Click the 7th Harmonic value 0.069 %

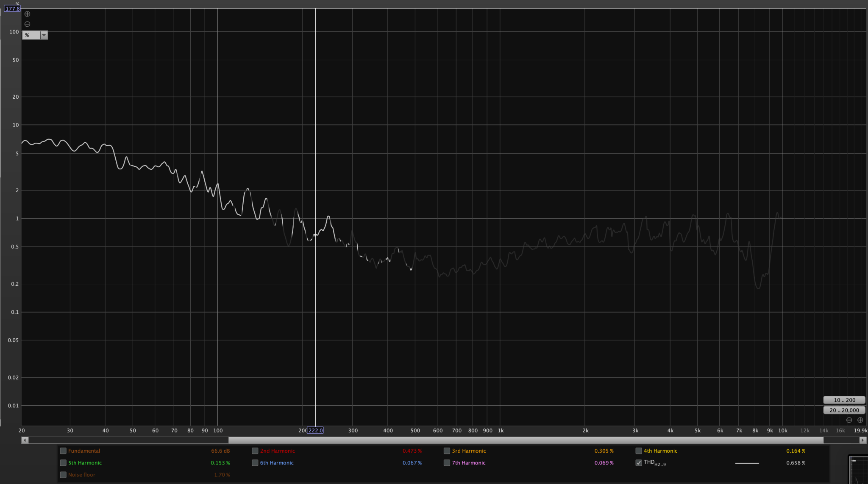(604, 463)
